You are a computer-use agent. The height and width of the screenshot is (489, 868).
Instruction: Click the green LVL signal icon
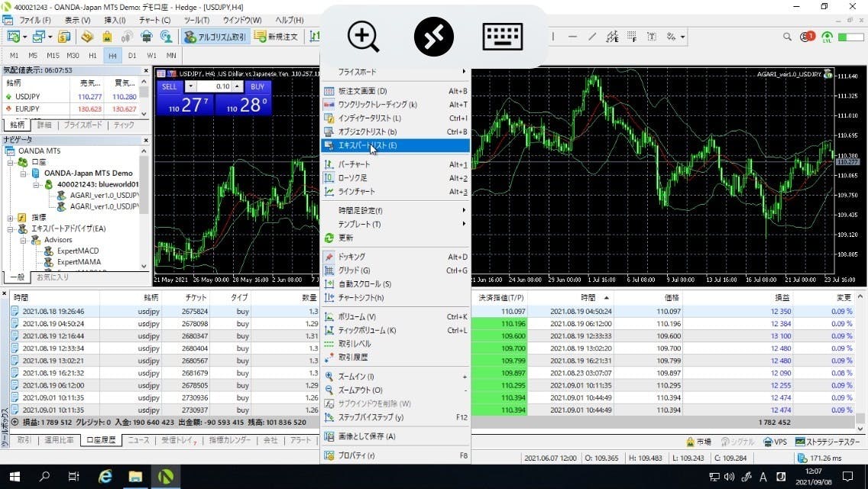[x=826, y=37]
